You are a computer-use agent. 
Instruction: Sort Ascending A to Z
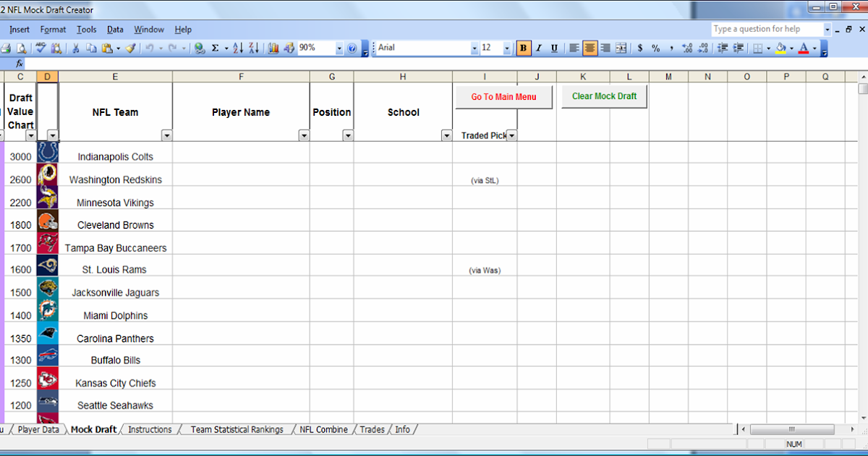click(238, 48)
